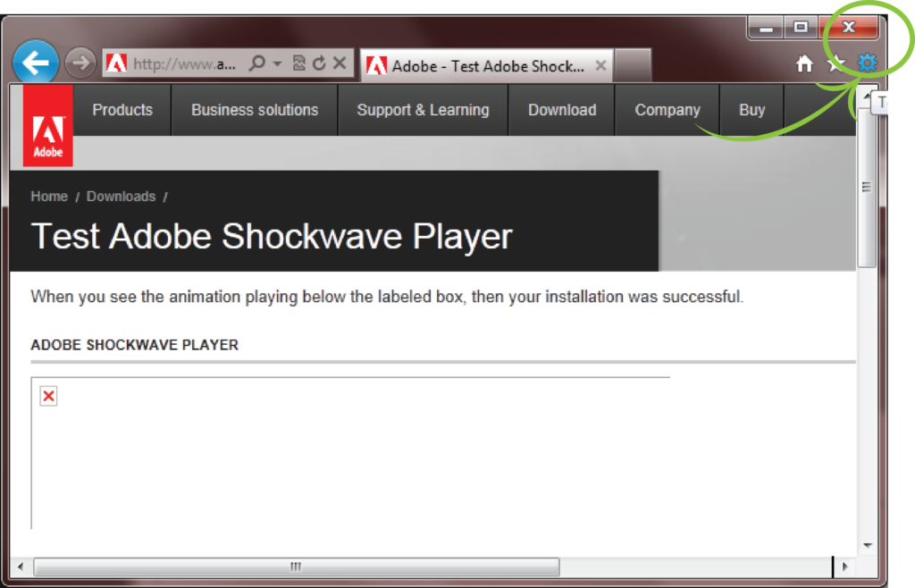Follow the Home breadcrumb link
This screenshot has width=915, height=588.
[x=49, y=196]
